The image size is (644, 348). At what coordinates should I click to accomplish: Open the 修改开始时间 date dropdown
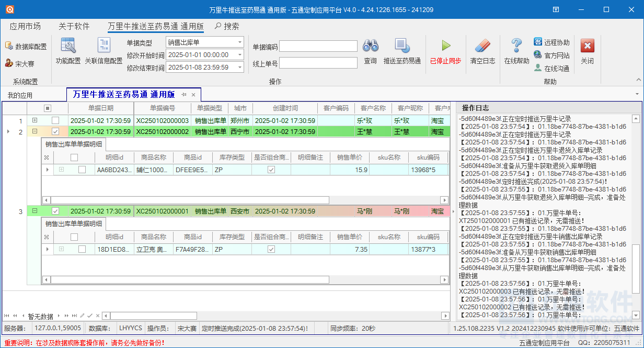(240, 55)
